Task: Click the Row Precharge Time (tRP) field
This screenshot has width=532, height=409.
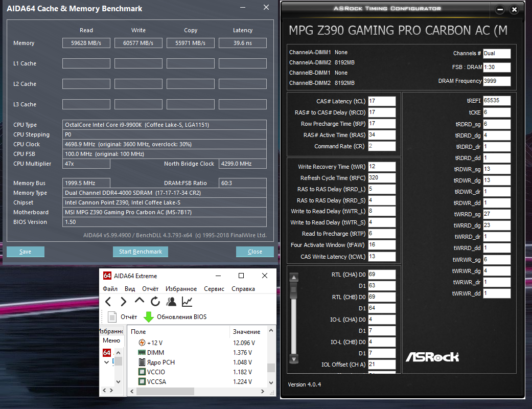Action: point(382,124)
